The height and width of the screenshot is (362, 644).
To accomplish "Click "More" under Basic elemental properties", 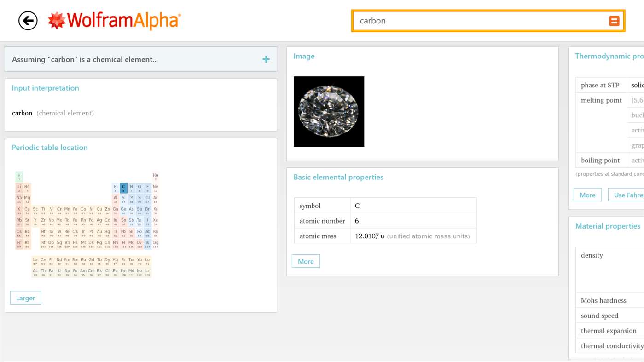I will (305, 261).
